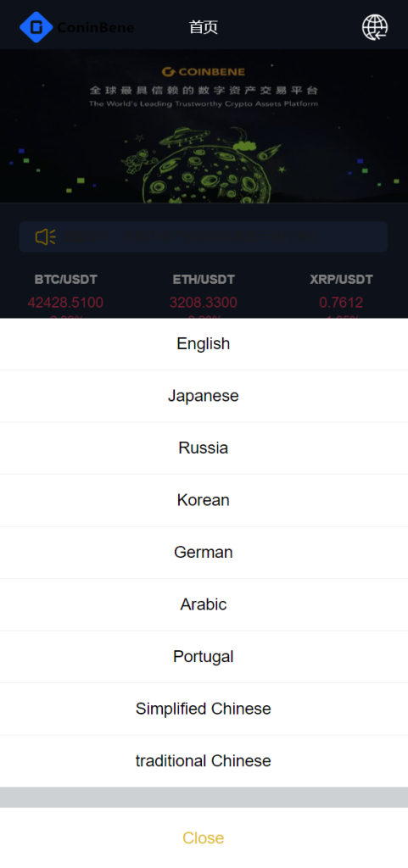Image resolution: width=408 pixels, height=868 pixels.
Task: Close the language selection sheet
Action: click(204, 837)
